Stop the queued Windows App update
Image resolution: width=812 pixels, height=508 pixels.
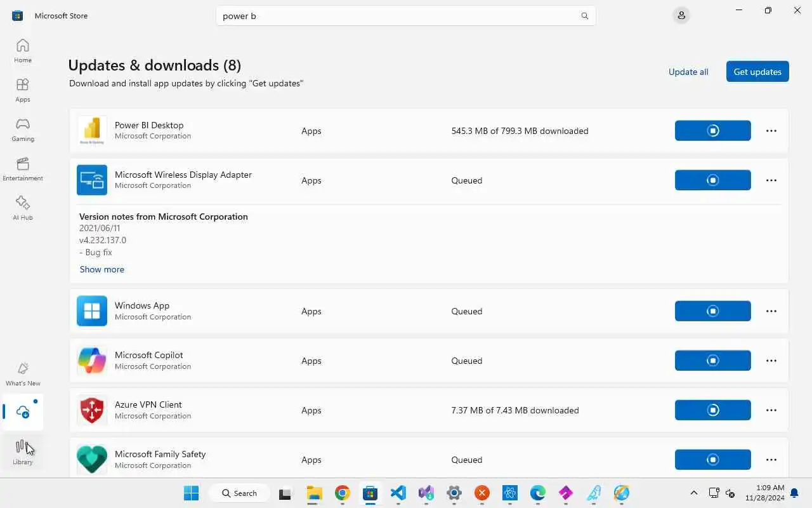(x=713, y=311)
